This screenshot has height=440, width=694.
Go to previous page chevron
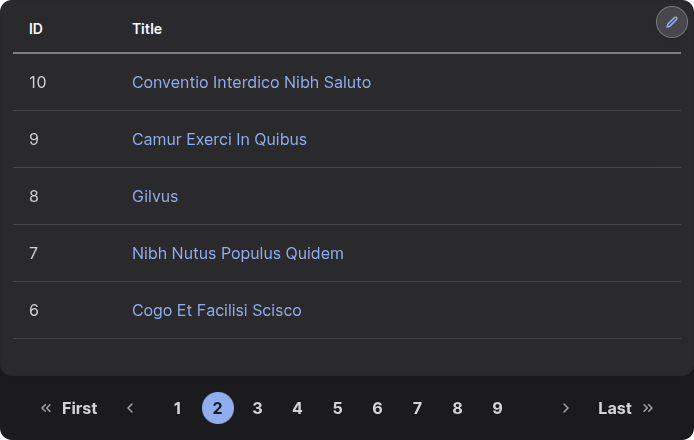130,408
